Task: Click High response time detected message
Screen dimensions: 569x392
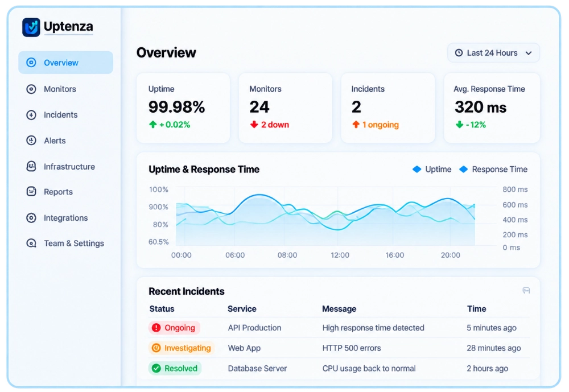Action: click(373, 328)
